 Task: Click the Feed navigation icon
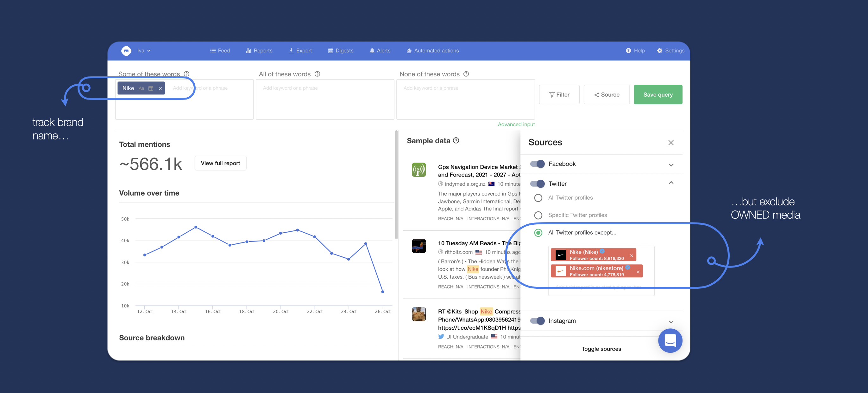click(213, 50)
